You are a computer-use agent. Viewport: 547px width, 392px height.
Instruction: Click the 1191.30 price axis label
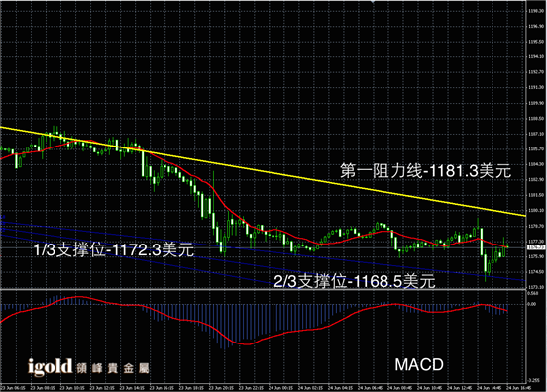pyautogui.click(x=536, y=87)
